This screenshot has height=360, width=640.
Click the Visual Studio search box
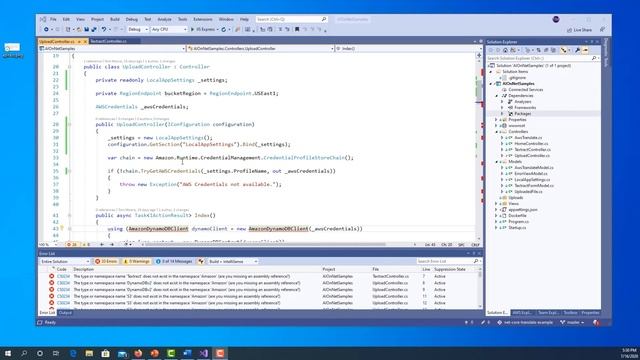[x=291, y=19]
